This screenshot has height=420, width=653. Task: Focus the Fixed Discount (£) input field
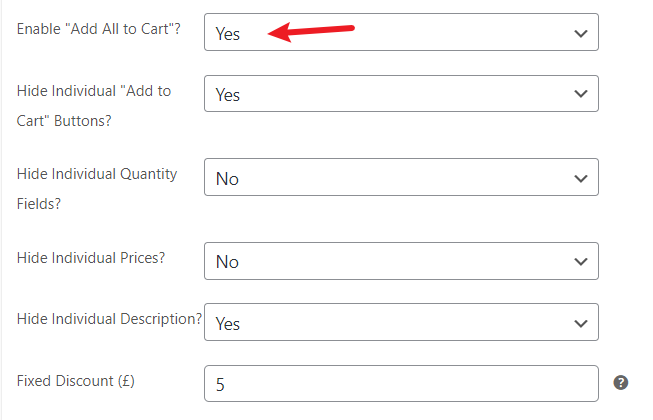(401, 383)
